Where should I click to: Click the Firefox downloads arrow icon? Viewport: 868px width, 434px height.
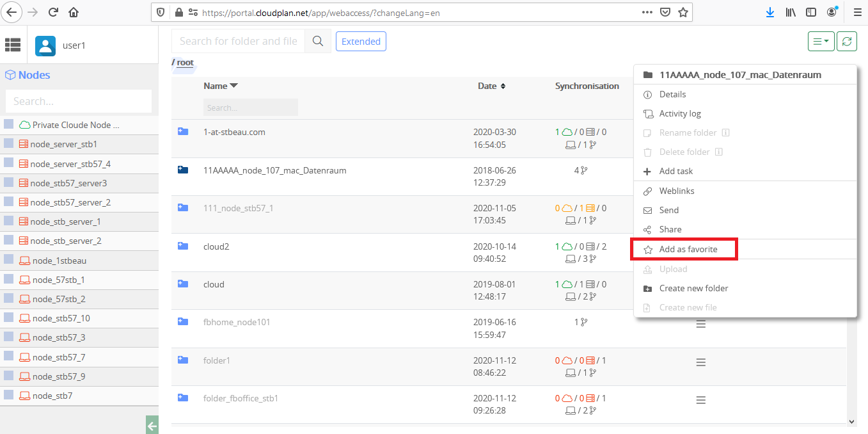tap(770, 12)
